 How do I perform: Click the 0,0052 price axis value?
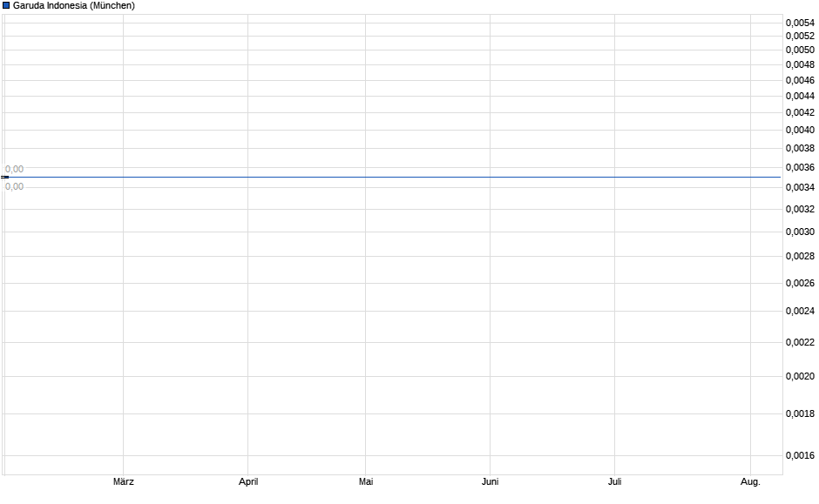pyautogui.click(x=800, y=36)
